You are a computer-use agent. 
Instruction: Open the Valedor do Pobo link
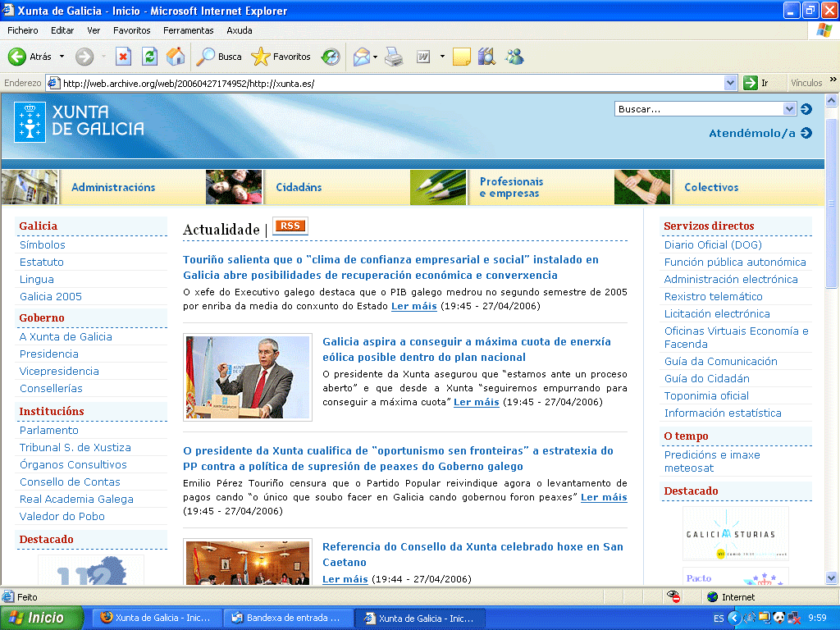click(x=62, y=517)
